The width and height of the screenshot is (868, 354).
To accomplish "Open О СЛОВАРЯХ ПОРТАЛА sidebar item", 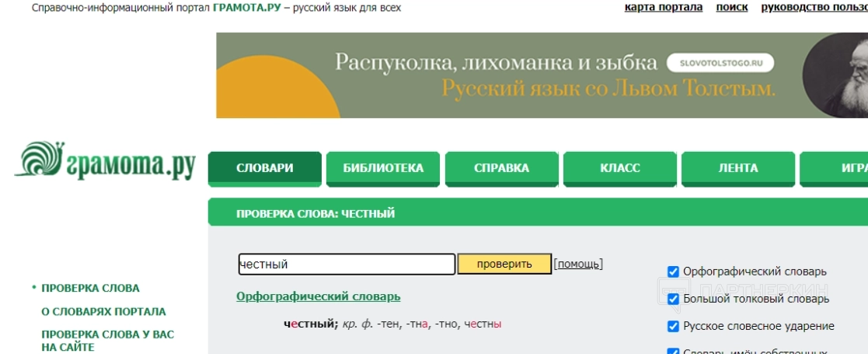I will coord(103,312).
